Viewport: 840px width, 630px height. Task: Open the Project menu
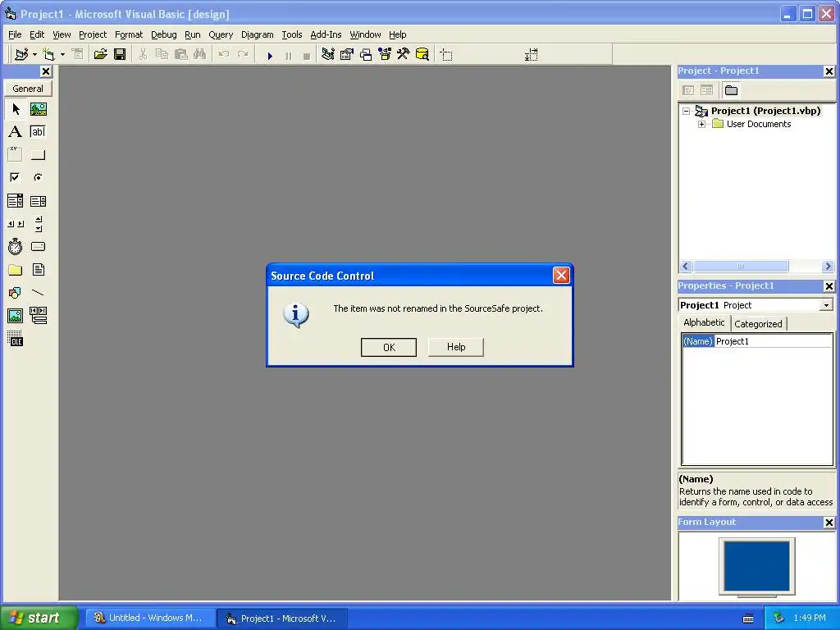[x=93, y=34]
